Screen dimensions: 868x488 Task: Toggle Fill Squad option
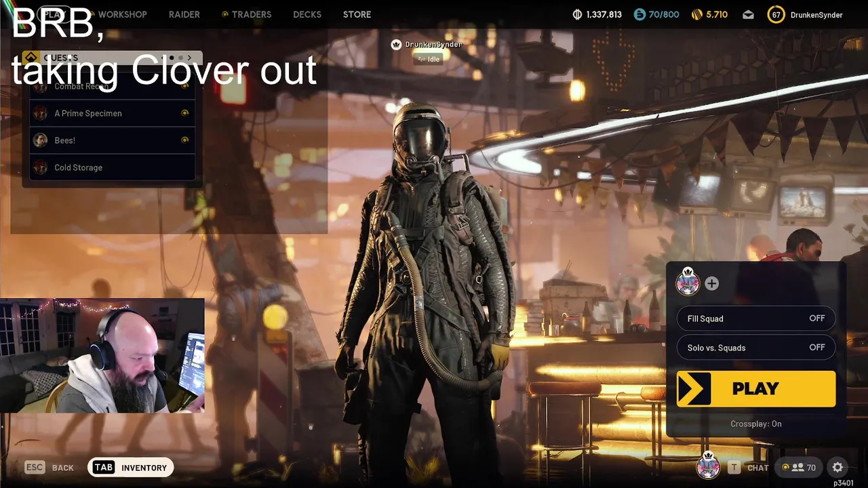(x=755, y=319)
